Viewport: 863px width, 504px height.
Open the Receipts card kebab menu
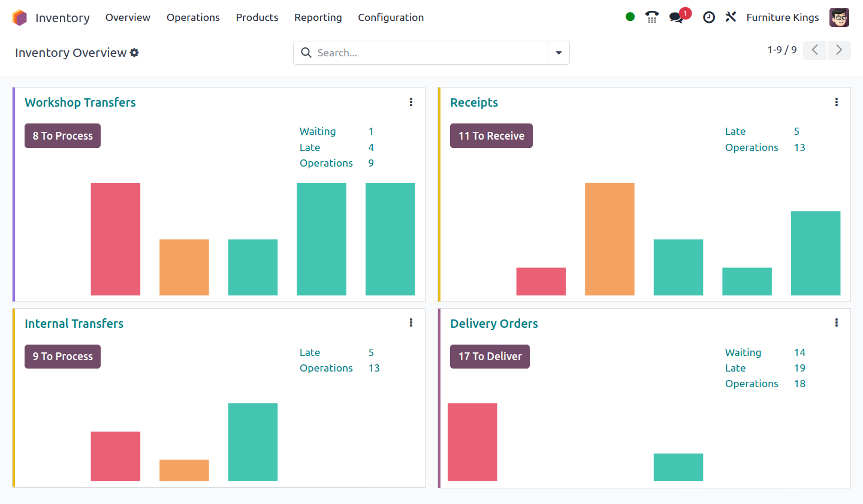click(837, 102)
